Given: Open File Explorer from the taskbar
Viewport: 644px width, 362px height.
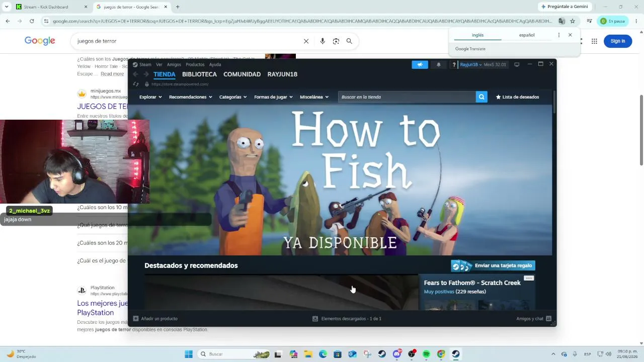Looking at the screenshot, I should [308, 354].
